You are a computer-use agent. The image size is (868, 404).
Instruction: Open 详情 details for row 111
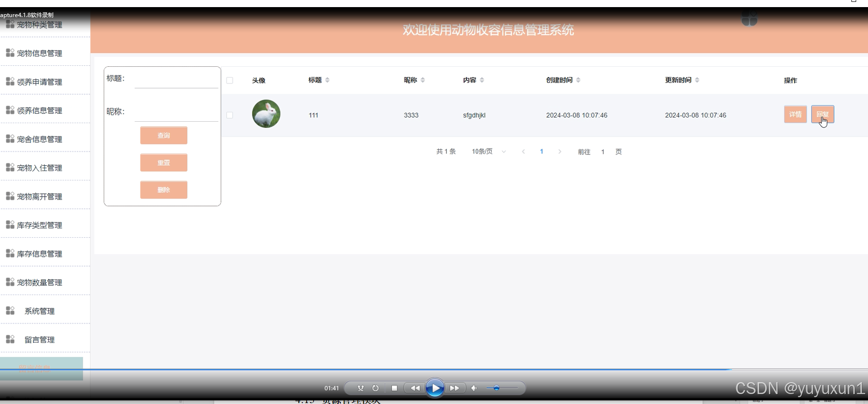click(795, 114)
